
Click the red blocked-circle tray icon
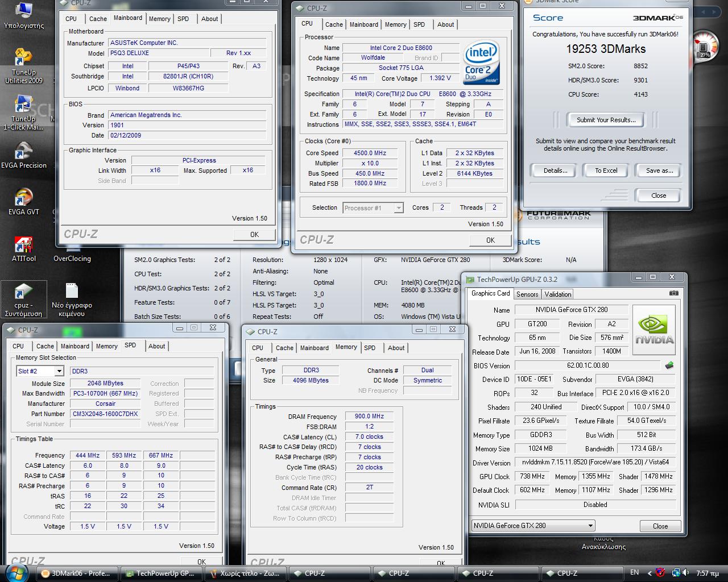pos(660,573)
